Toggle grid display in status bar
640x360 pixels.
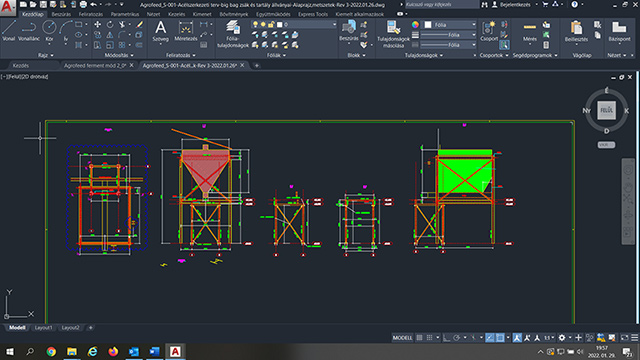pyautogui.click(x=419, y=338)
